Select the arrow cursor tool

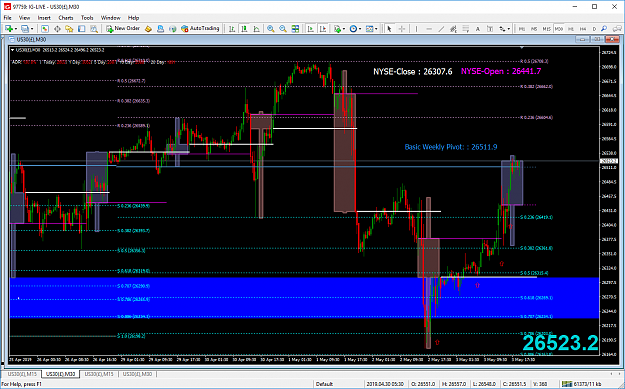[389, 29]
